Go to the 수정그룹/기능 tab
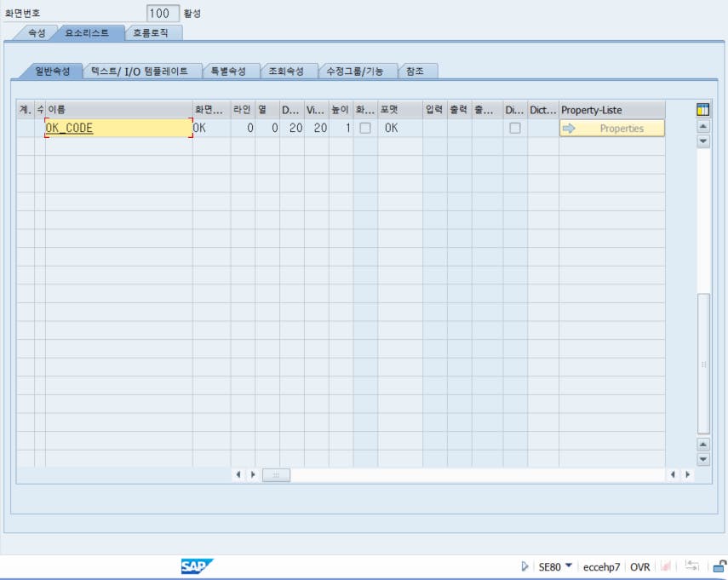 355,71
